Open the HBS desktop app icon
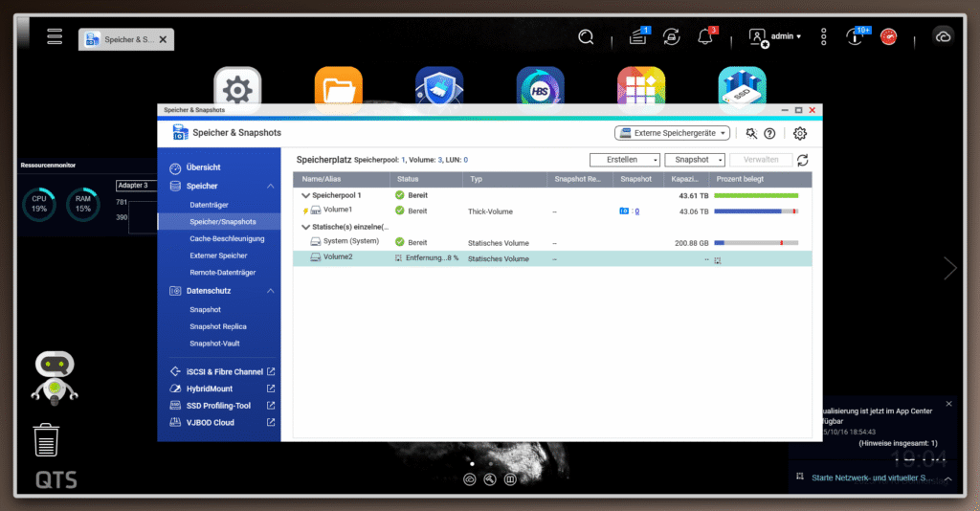980x511 pixels. coord(540,90)
